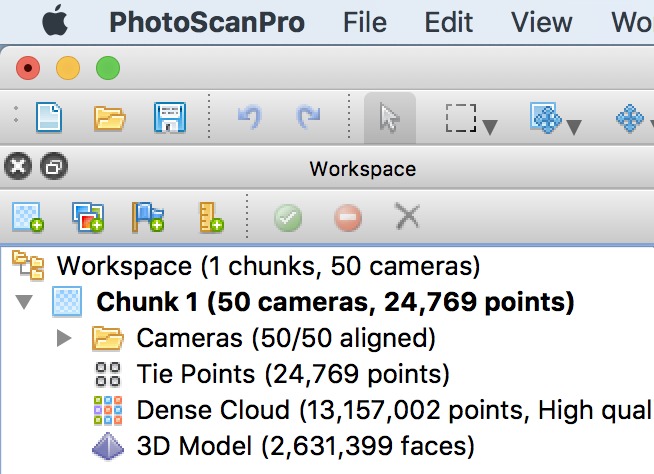Viewport: 654px width, 474px height.
Task: Open the File menu
Action: coord(364,22)
